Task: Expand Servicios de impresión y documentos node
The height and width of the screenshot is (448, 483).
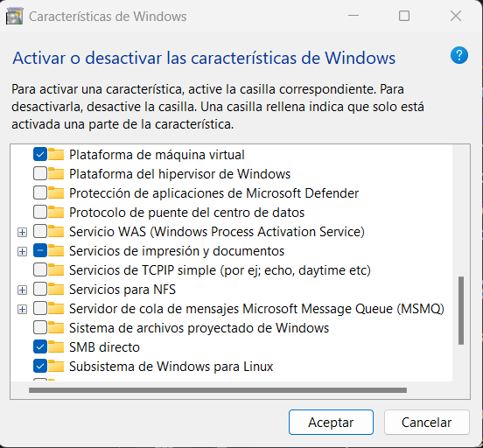Action: click(22, 251)
